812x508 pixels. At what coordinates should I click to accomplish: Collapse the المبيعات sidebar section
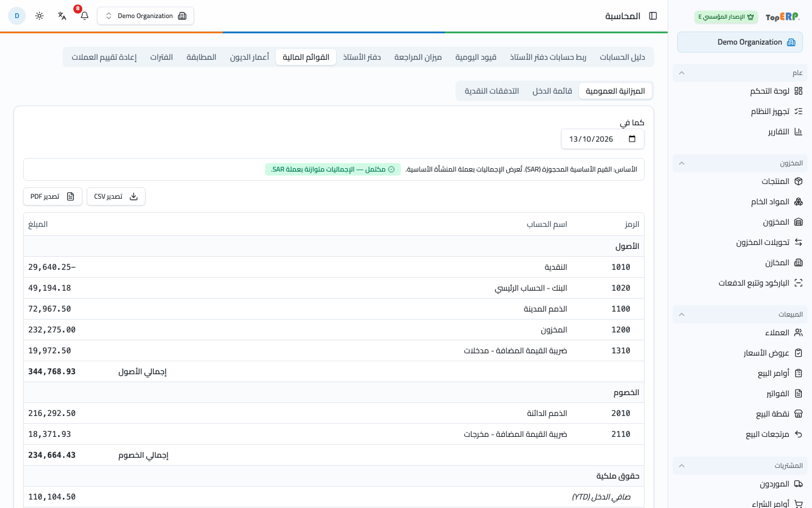tap(740, 314)
